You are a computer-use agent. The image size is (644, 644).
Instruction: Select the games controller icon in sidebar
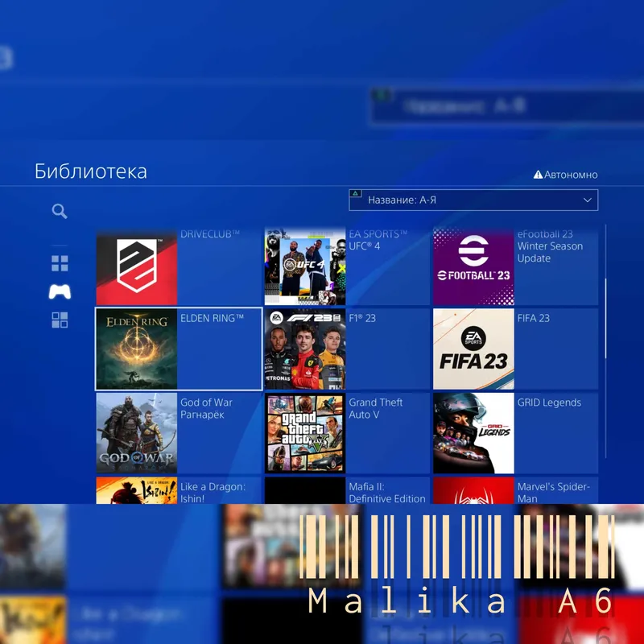[60, 291]
